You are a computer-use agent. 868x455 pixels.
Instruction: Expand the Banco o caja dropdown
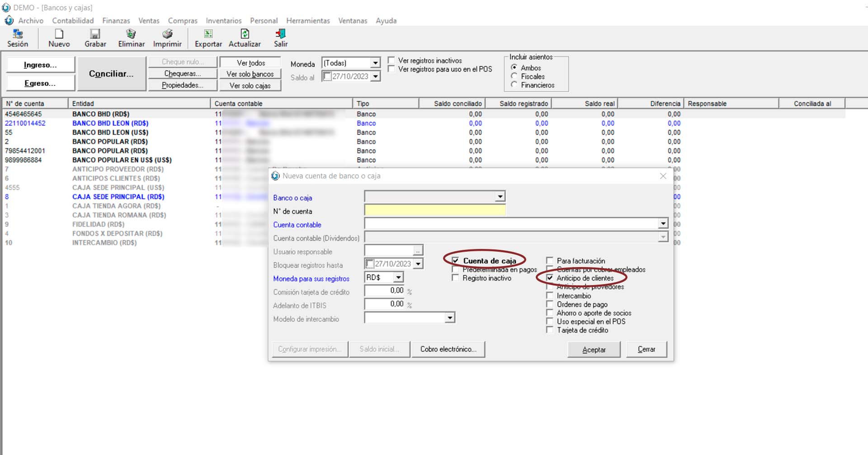coord(500,197)
